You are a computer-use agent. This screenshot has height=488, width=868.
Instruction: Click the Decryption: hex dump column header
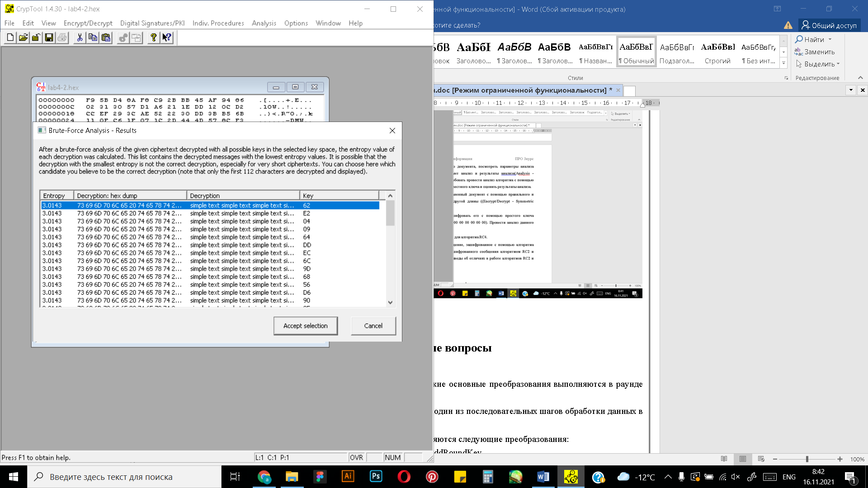pos(130,196)
